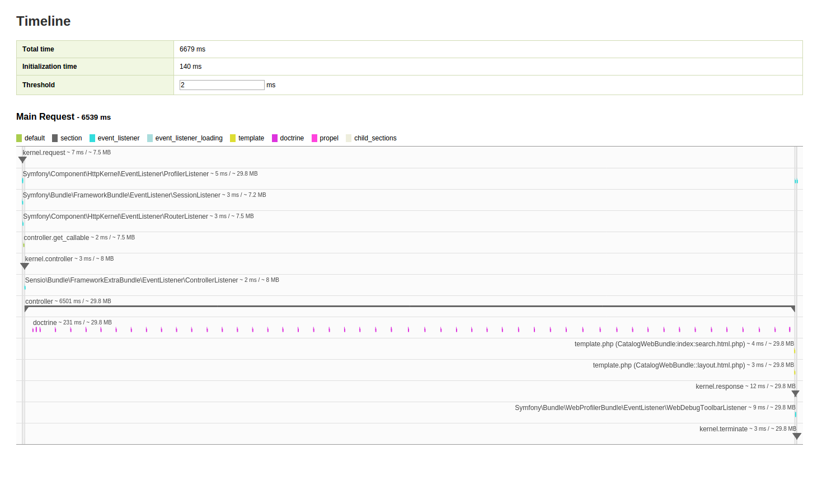822x504 pixels.
Task: Click the doctrine legend color swatch
Action: [275, 138]
